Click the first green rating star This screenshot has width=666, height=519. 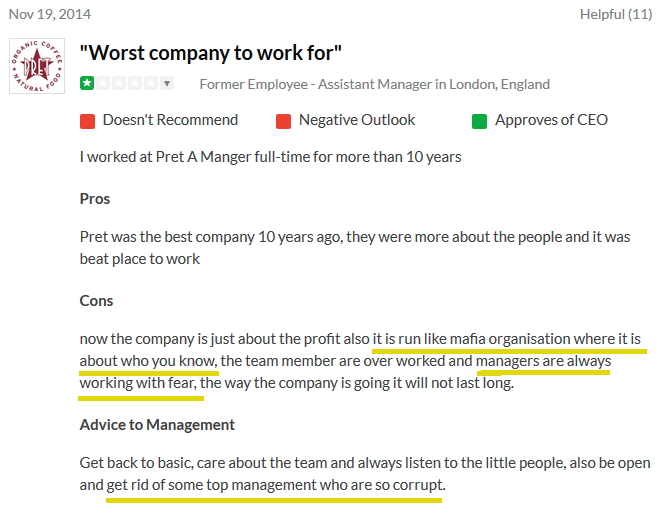[87, 84]
